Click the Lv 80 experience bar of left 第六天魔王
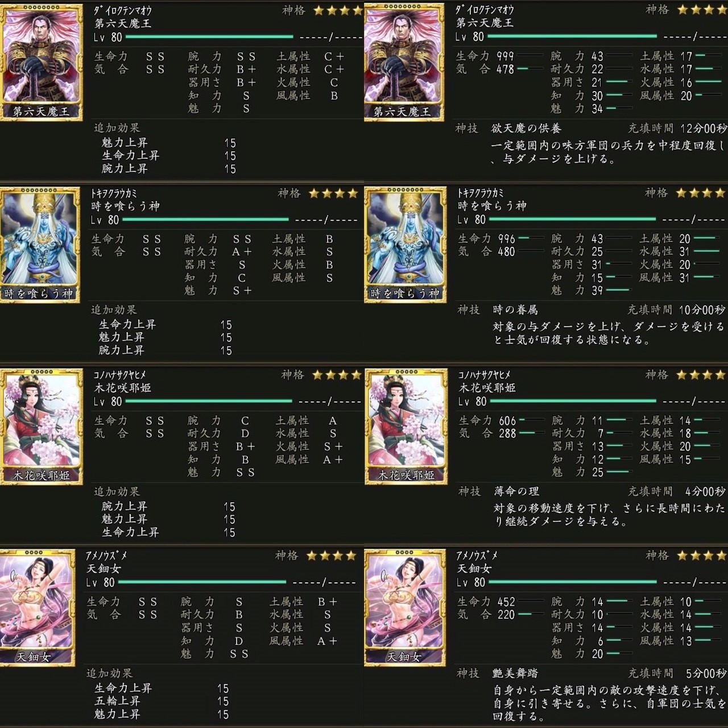This screenshot has height=728, width=728. 209,37
